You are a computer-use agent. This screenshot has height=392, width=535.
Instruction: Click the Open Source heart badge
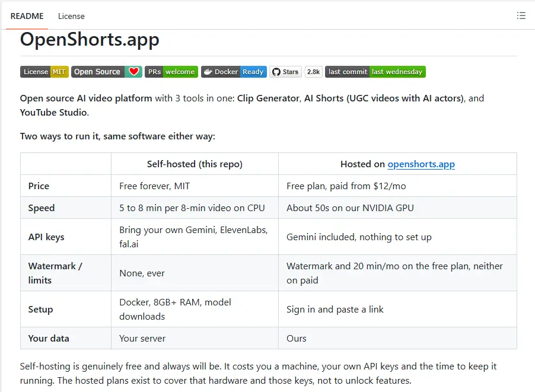[106, 72]
